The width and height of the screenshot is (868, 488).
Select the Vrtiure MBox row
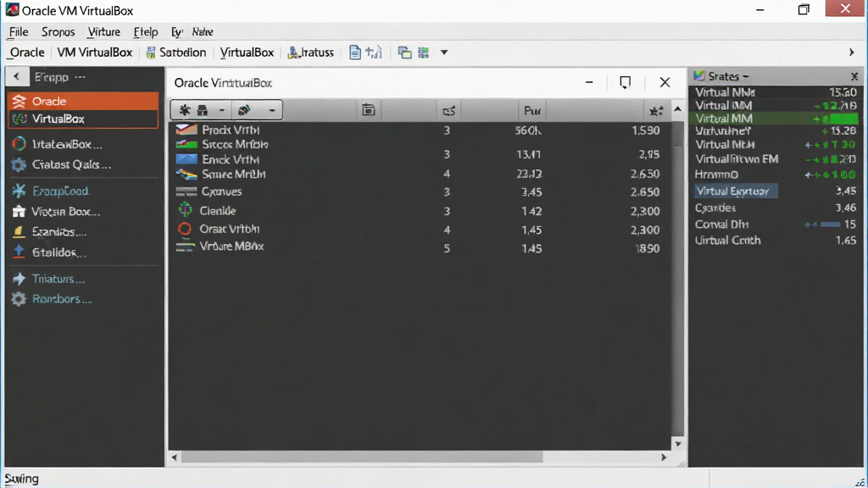point(420,247)
